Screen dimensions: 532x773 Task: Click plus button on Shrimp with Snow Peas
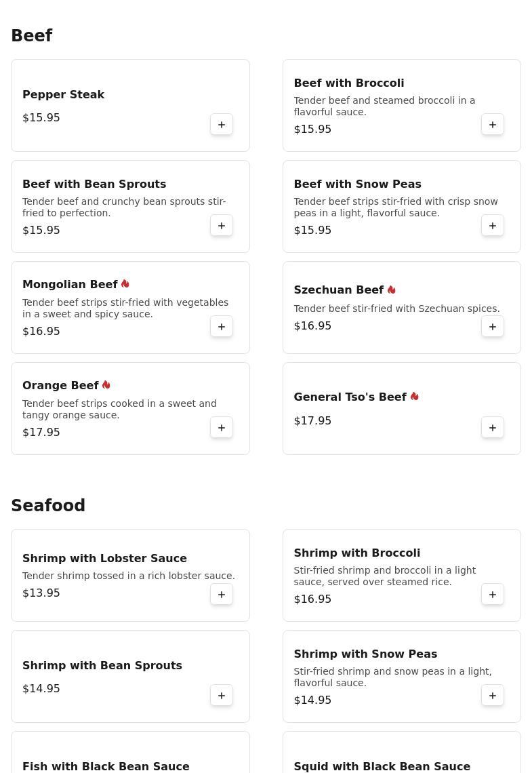(x=493, y=695)
